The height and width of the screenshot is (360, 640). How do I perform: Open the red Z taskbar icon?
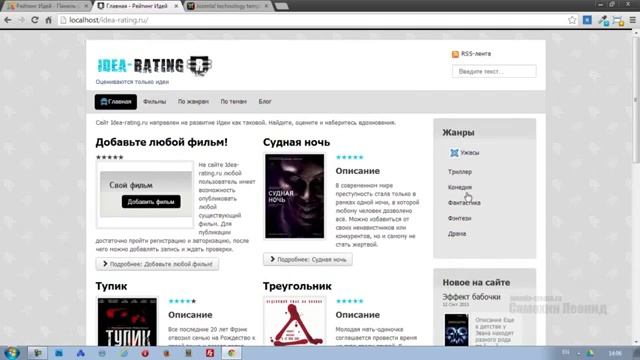tap(210, 353)
